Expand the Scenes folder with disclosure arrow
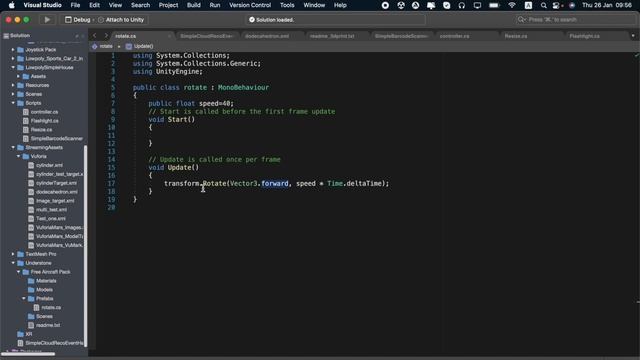The image size is (640, 360). pos(13,94)
